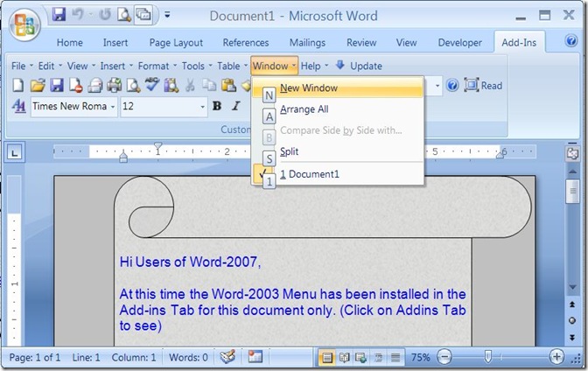Open the Format classic menu
This screenshot has width=588, height=371.
[x=157, y=66]
